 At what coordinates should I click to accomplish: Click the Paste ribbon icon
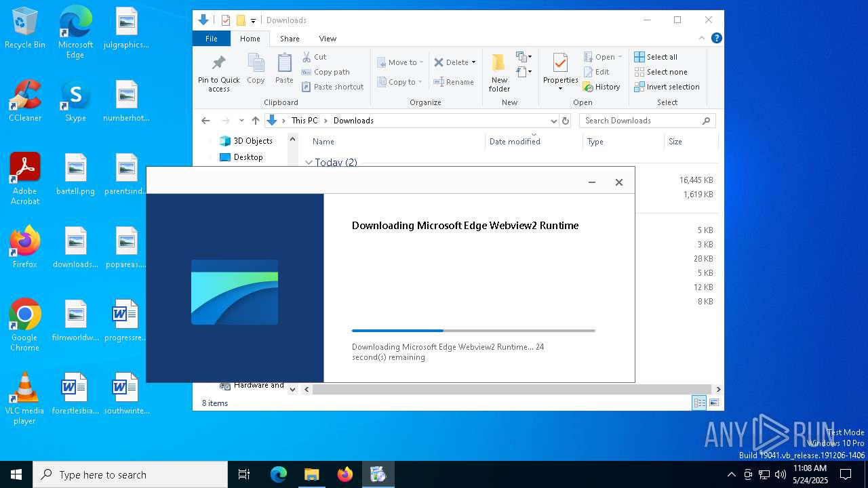click(284, 69)
